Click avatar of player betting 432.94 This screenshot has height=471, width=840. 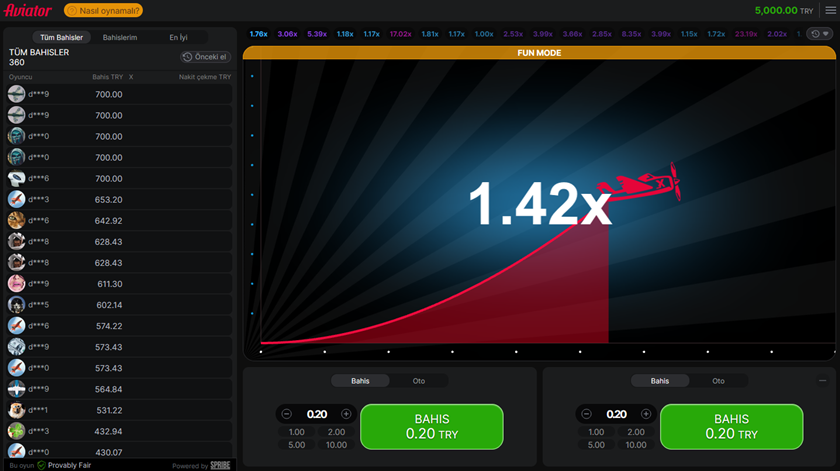pos(16,431)
